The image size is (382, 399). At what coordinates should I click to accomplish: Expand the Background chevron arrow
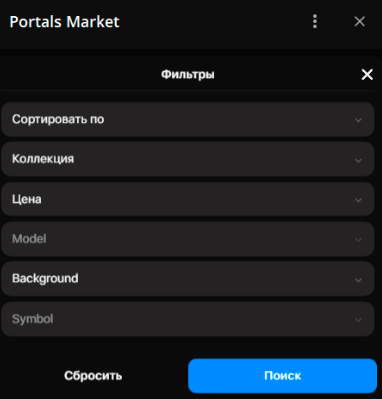358,280
